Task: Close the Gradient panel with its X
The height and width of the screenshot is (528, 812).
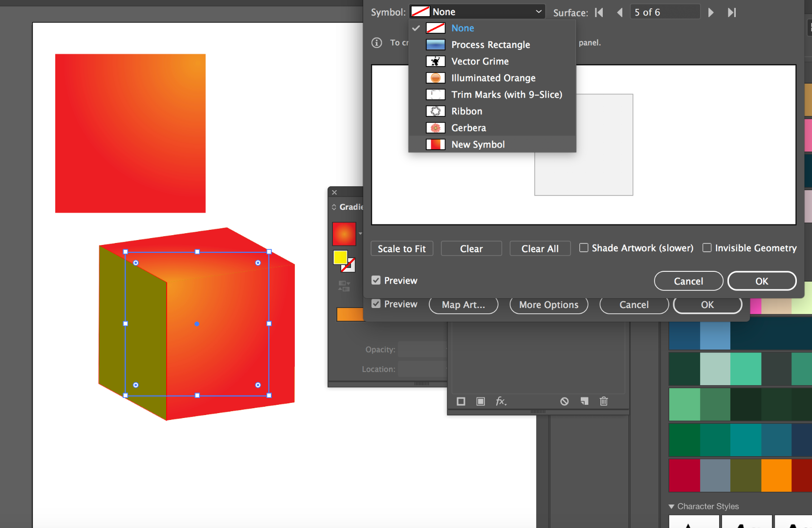Action: point(334,192)
